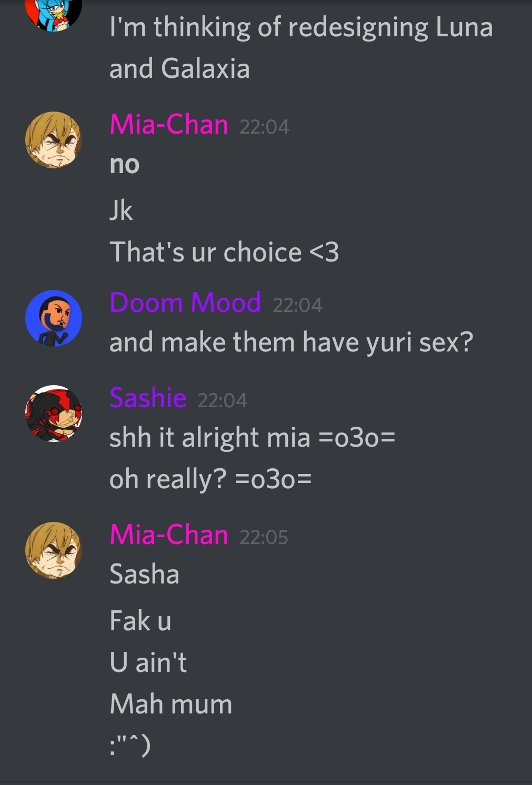Select message 'That's ur choice <3'

224,252
